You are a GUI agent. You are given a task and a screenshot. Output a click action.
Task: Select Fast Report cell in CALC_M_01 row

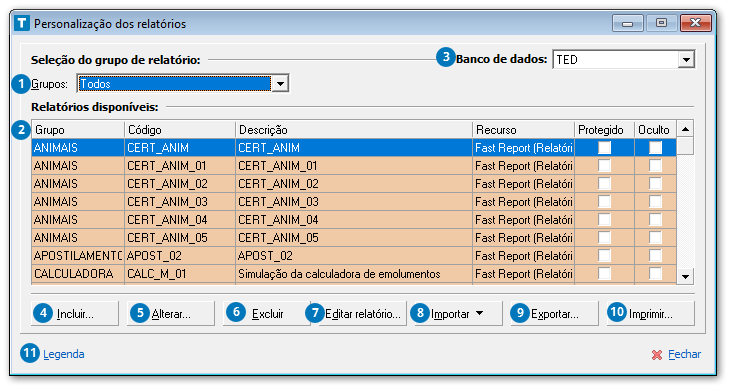[523, 274]
